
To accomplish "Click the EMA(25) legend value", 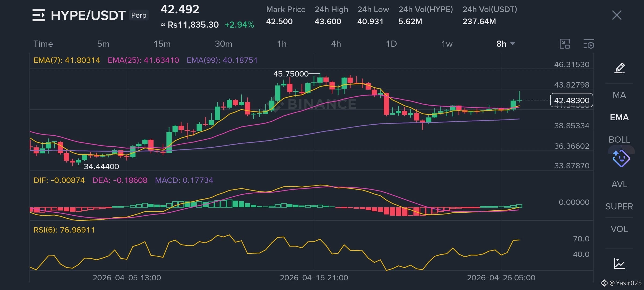I will 143,60.
